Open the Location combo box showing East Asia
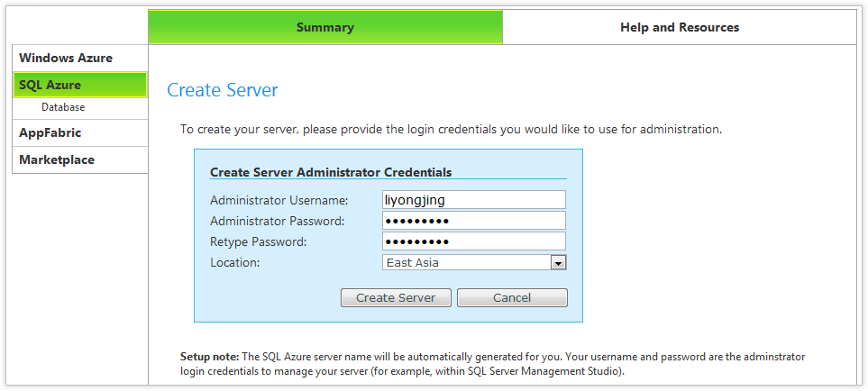 coord(465,263)
